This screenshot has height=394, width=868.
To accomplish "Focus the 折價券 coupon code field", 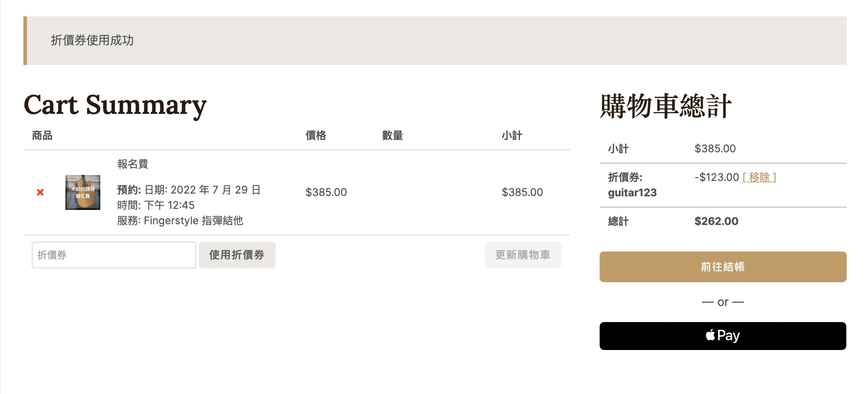I will click(x=114, y=255).
